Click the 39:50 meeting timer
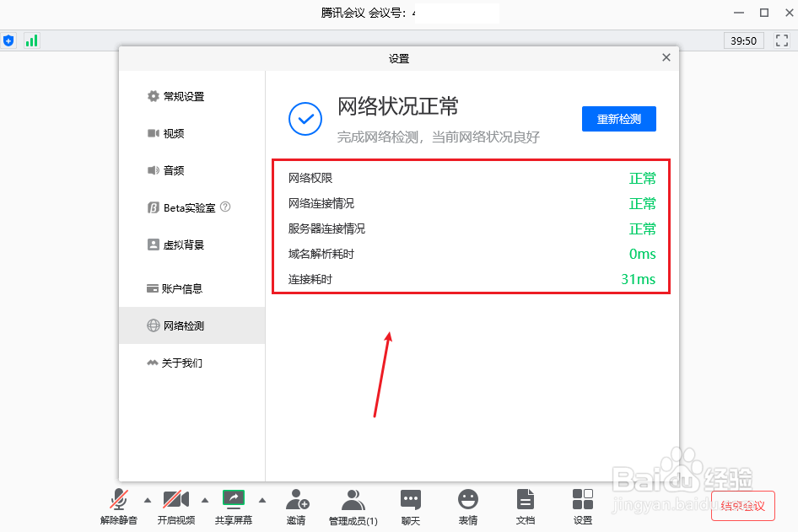798x532 pixels. click(743, 40)
